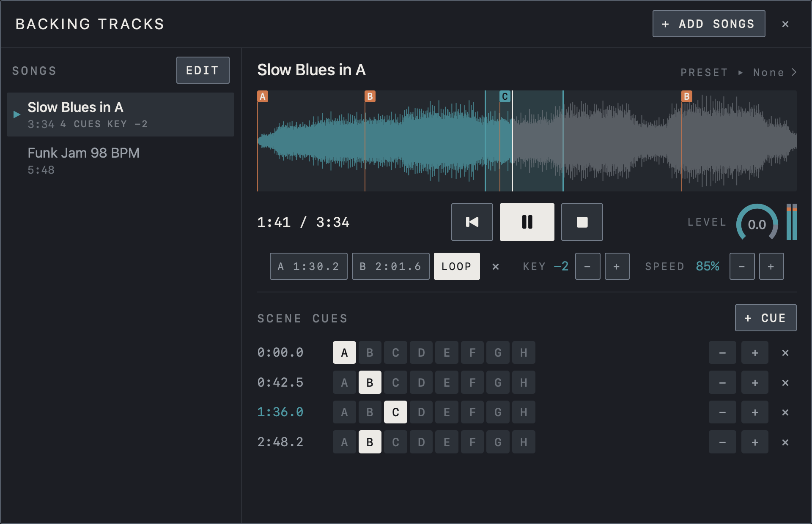Delete the 1:36.0 cue
This screenshot has height=524, width=812.
(785, 412)
